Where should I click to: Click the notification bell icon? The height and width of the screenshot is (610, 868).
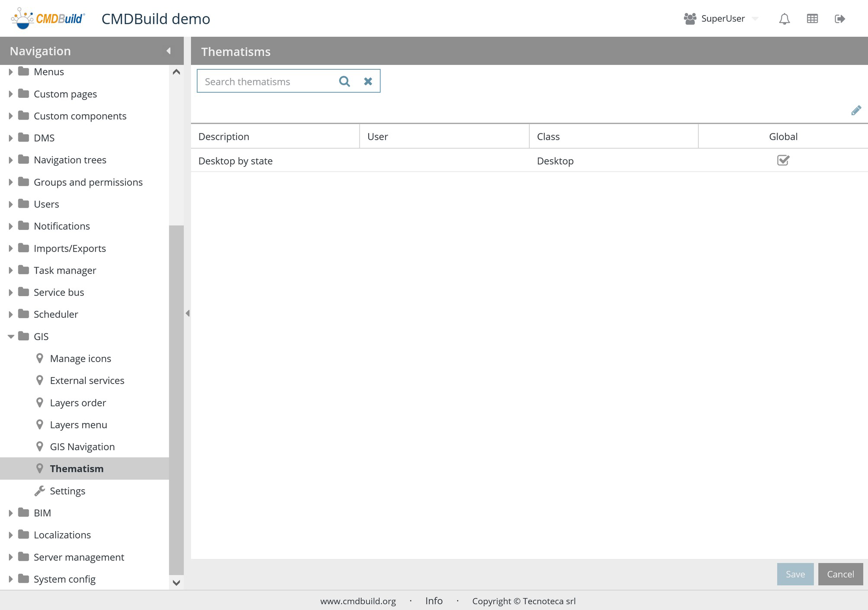pyautogui.click(x=784, y=19)
